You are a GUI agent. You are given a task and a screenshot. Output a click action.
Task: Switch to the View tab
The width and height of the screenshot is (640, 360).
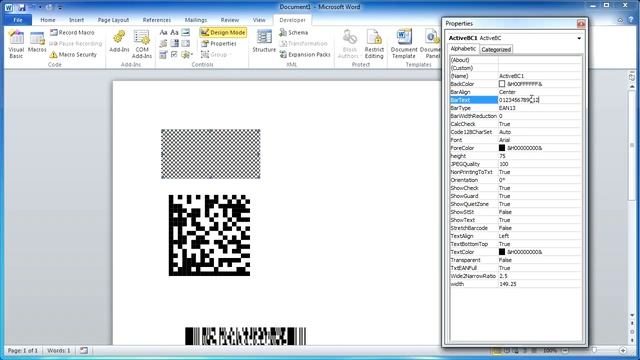pos(259,20)
